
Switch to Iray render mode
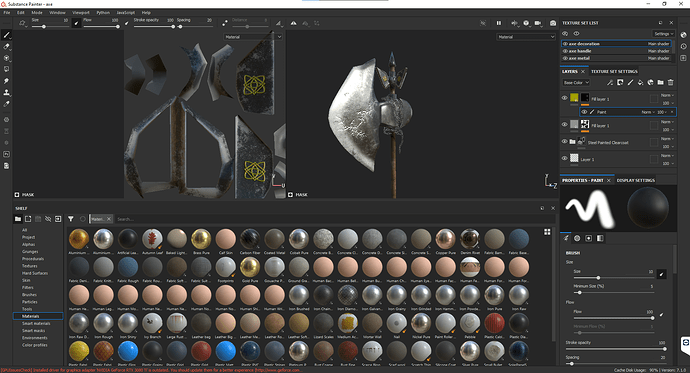pyautogui.click(x=553, y=23)
